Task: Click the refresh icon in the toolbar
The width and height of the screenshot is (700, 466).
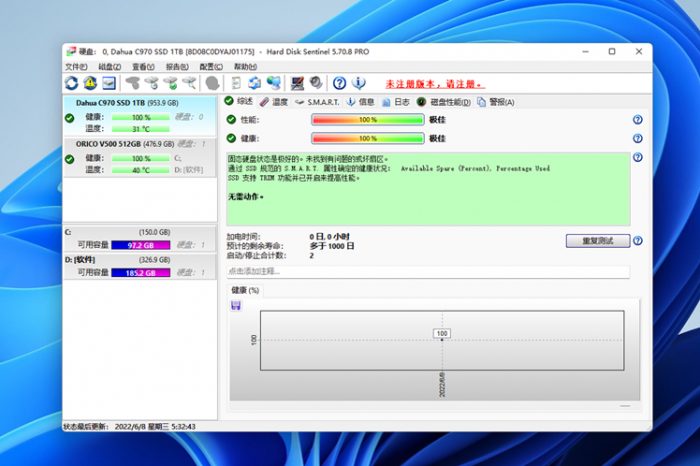Action: (72, 83)
